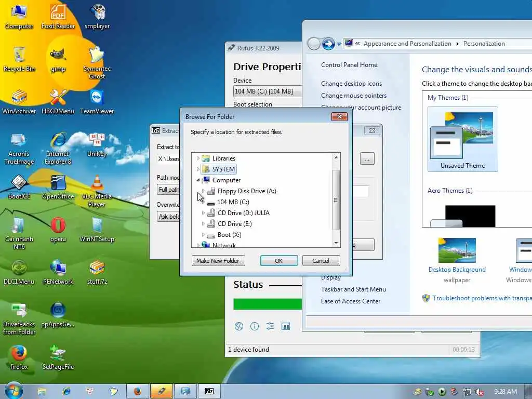This screenshot has height=399, width=532.
Task: Select the PENetwork desktop icon
Action: point(58,272)
